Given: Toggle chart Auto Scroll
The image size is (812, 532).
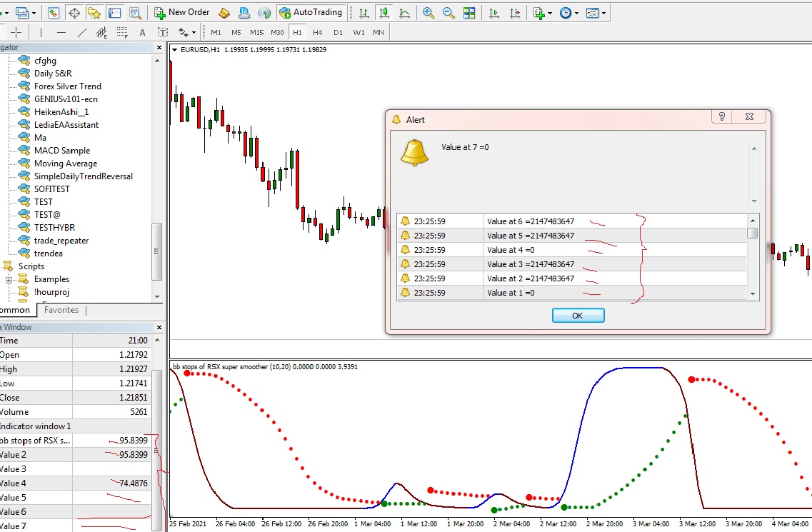Looking at the screenshot, I should coord(494,12).
